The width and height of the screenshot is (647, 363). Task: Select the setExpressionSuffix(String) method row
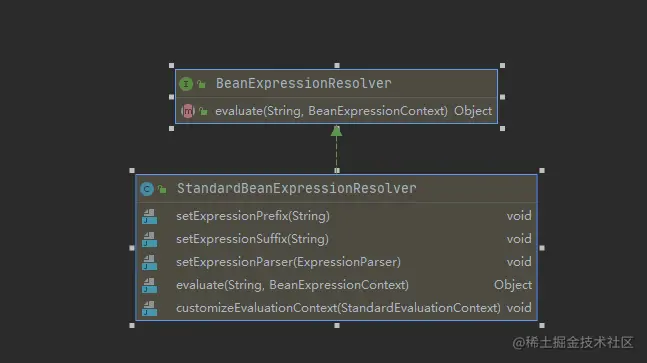coord(336,239)
